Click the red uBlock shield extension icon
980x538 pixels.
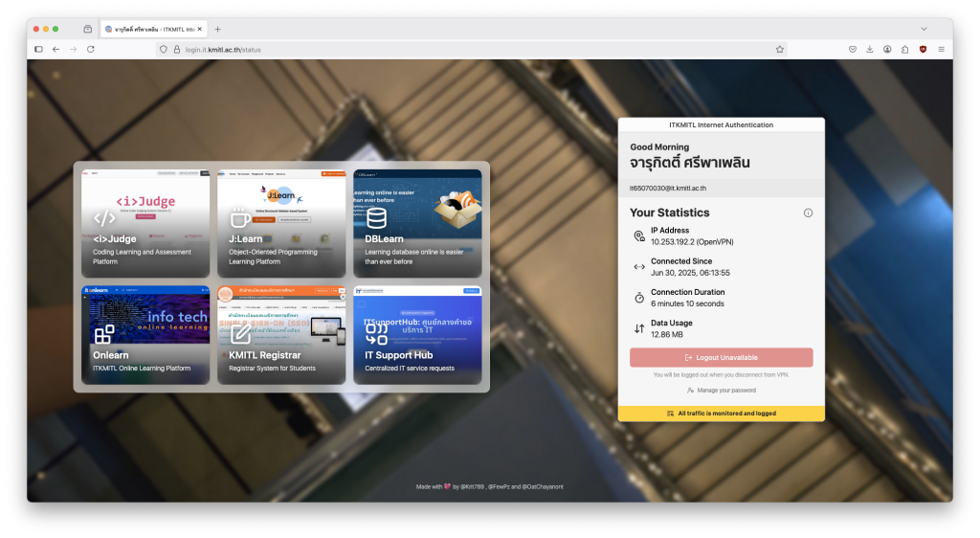click(x=924, y=50)
